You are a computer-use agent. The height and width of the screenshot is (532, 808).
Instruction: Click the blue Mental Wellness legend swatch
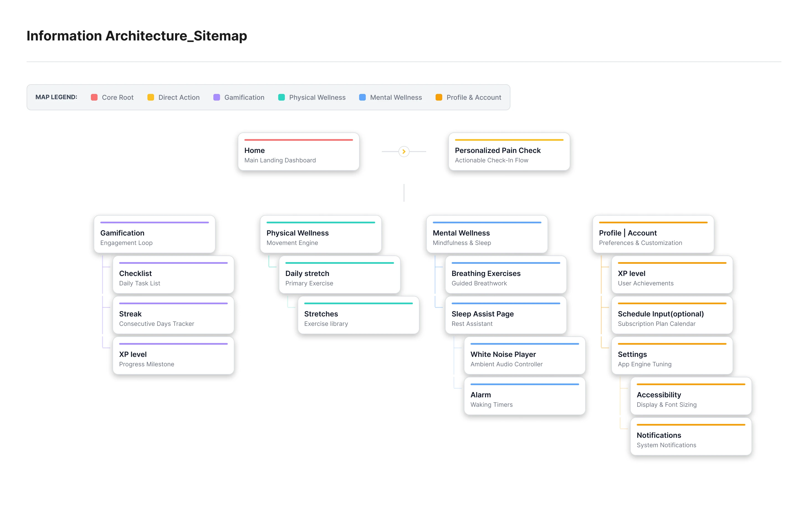point(362,98)
